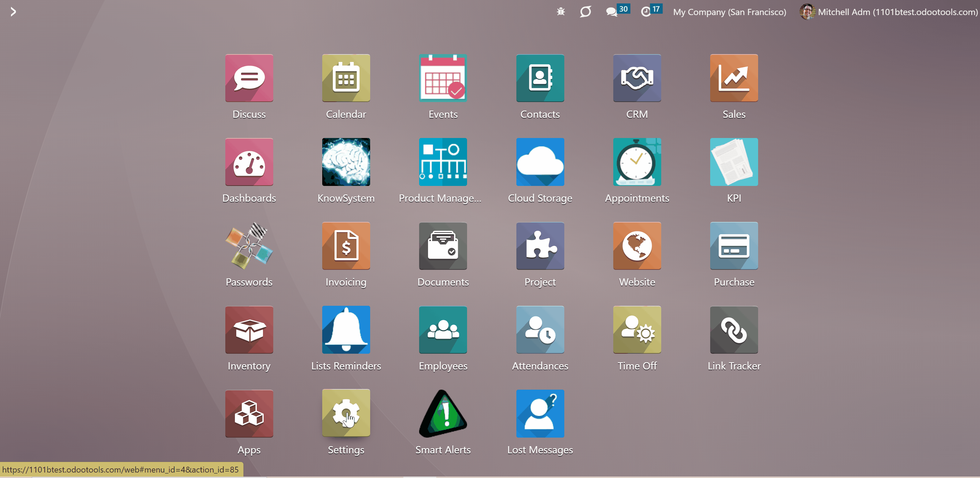Open the Purchase app
The image size is (980, 478).
point(734,246)
